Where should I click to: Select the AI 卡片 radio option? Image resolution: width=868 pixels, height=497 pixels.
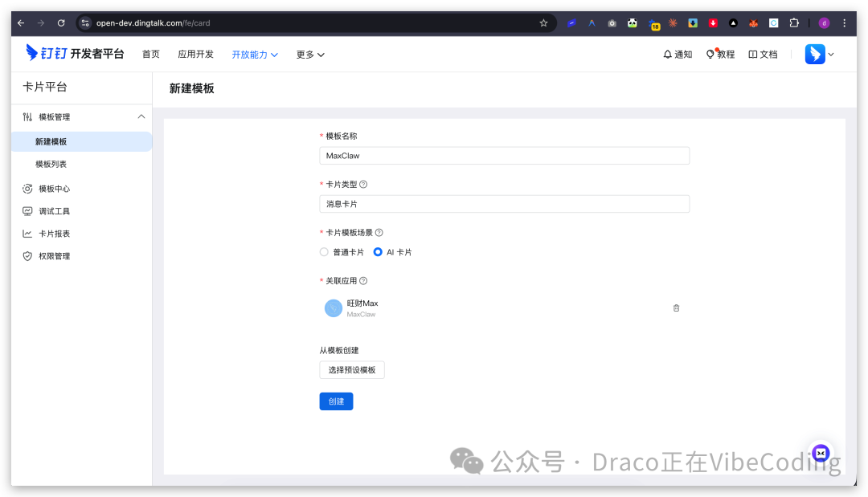click(x=376, y=251)
